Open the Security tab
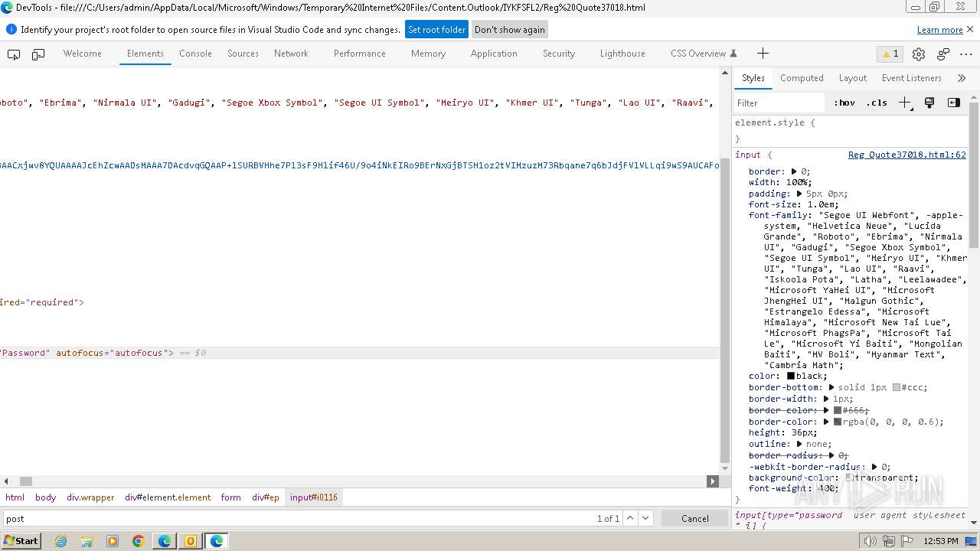 coord(559,54)
